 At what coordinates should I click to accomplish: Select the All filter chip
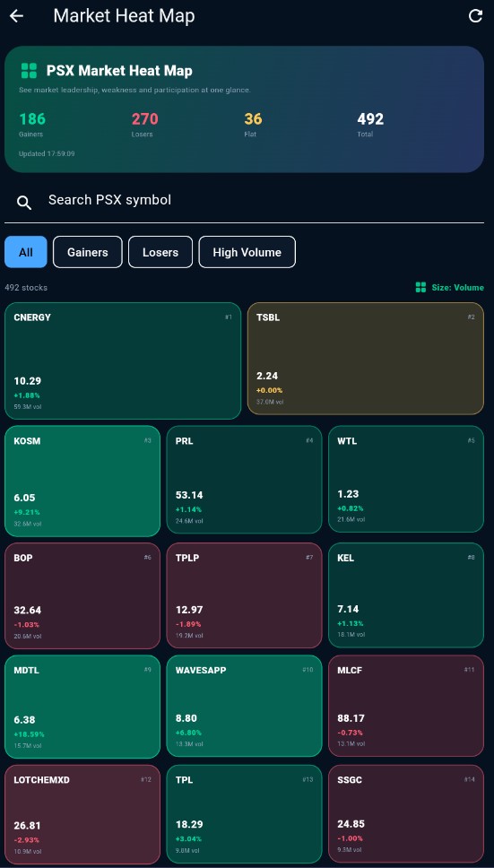pyautogui.click(x=25, y=253)
